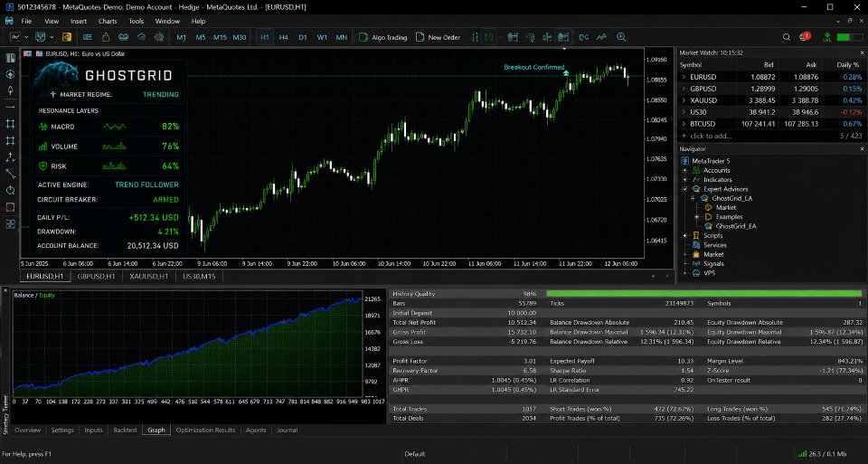Screen dimensions: 868x464
Task: Open Optimization Results tab in Strategy Tester
Action: [x=205, y=430]
